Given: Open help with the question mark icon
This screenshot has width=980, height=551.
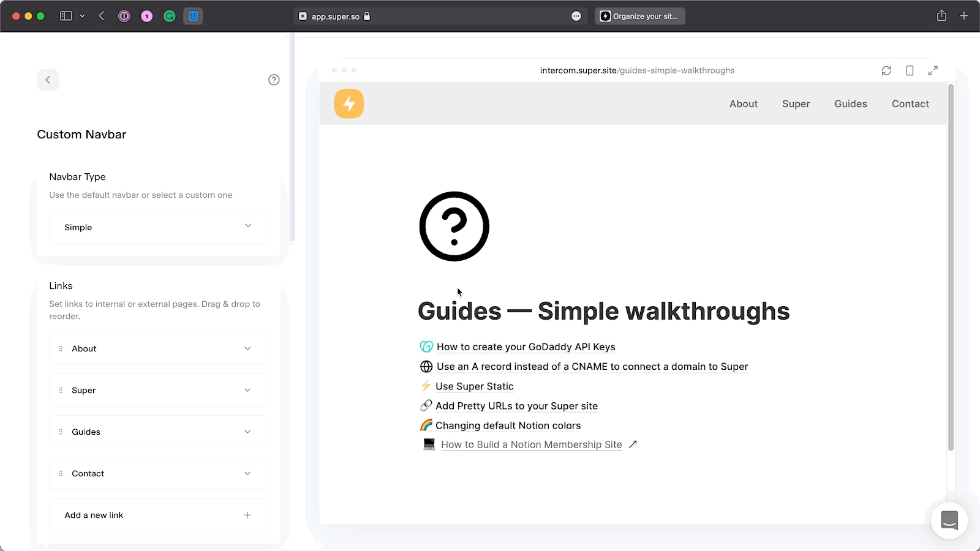Looking at the screenshot, I should [274, 80].
